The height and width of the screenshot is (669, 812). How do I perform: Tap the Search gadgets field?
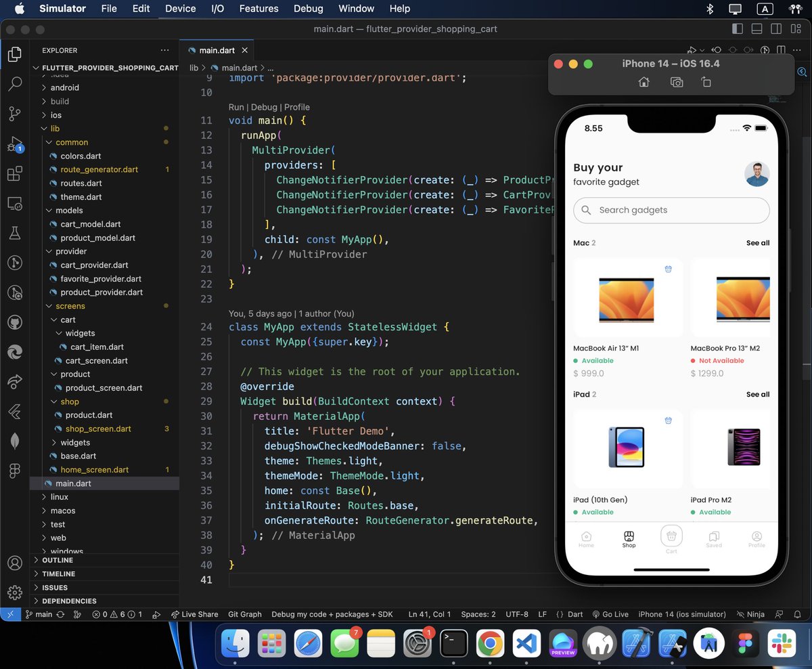point(671,210)
